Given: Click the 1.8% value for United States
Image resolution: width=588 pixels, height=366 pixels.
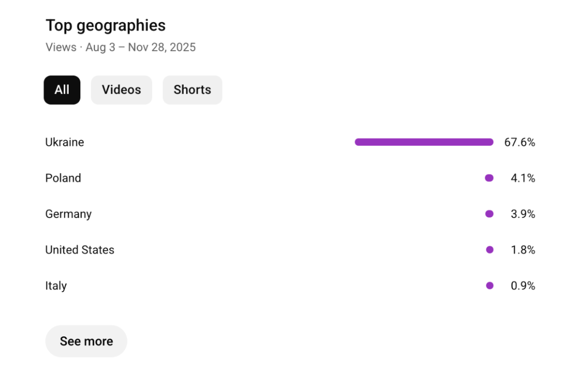Looking at the screenshot, I should click(x=523, y=250).
